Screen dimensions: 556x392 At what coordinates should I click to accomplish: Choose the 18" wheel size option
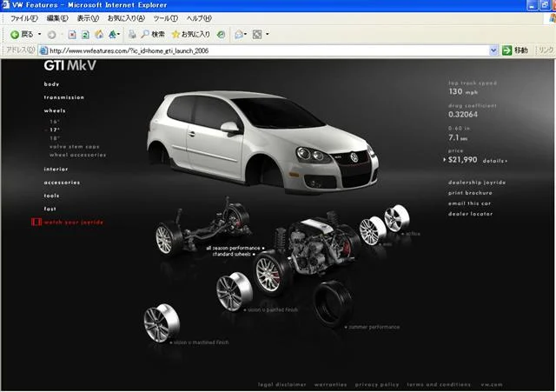pos(55,138)
